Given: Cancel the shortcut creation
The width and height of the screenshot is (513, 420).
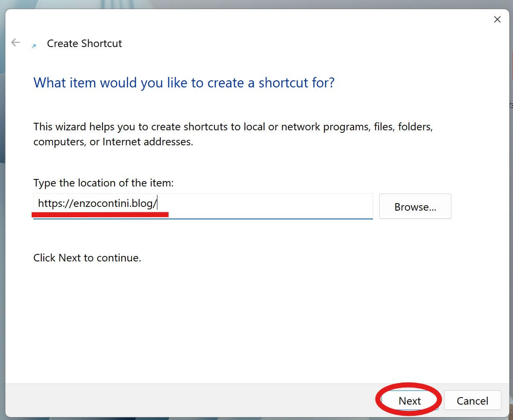Looking at the screenshot, I should [x=472, y=400].
